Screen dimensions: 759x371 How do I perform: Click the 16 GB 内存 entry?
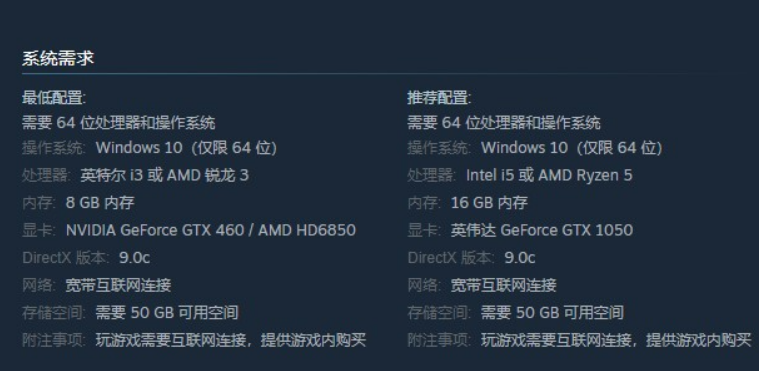(489, 202)
